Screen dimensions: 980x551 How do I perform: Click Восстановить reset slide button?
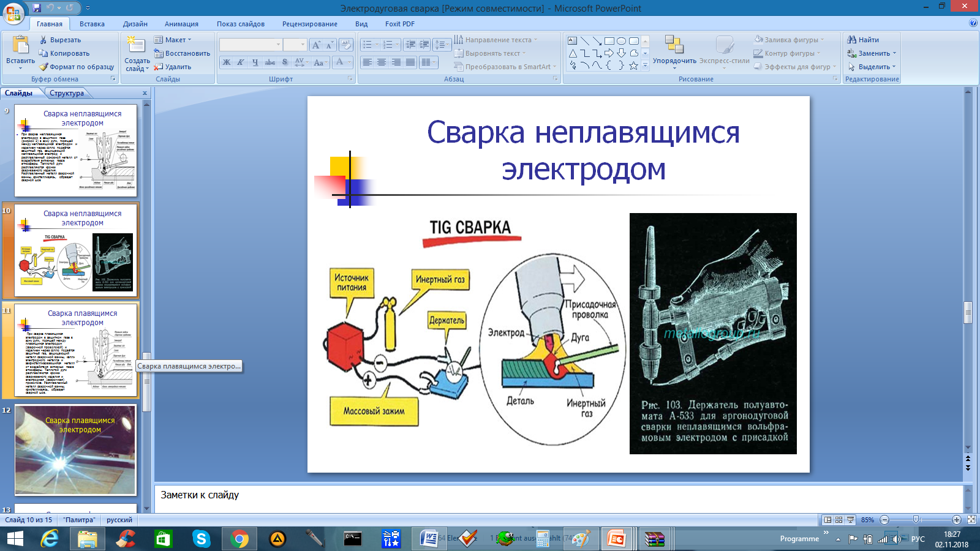182,53
